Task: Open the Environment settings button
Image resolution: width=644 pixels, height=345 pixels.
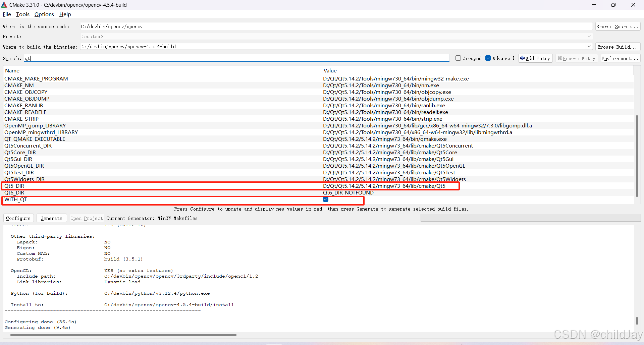Action: coord(620,58)
